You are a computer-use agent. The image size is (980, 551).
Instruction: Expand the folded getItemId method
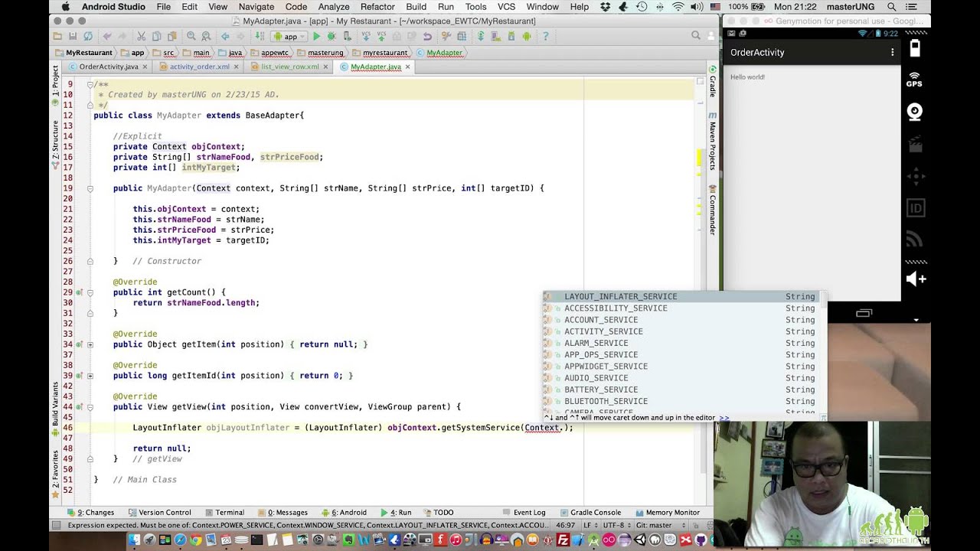click(90, 376)
